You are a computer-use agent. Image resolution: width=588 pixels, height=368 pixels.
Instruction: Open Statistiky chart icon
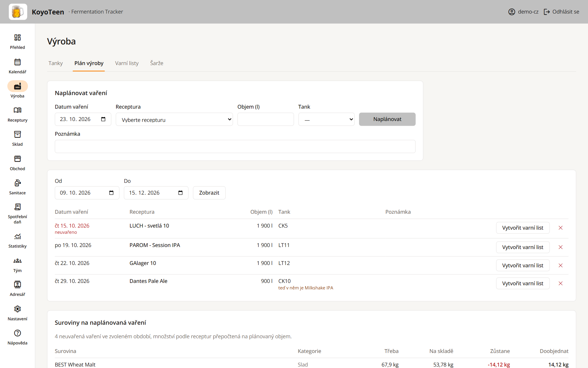(17, 236)
